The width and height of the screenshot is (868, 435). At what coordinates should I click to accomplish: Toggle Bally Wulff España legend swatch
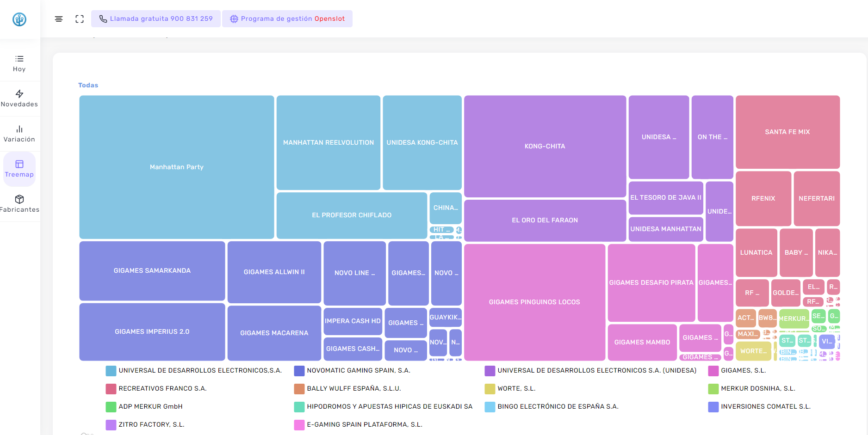click(x=299, y=389)
